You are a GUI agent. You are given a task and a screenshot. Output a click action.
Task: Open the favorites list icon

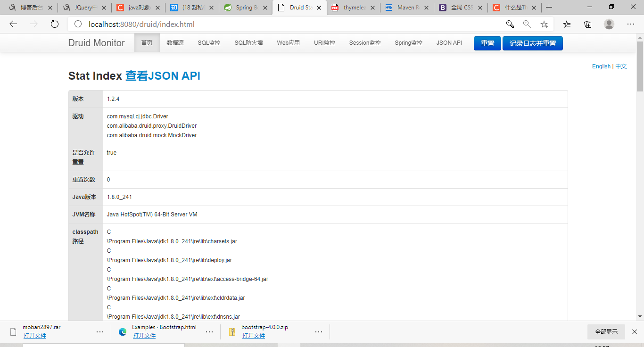[567, 24]
